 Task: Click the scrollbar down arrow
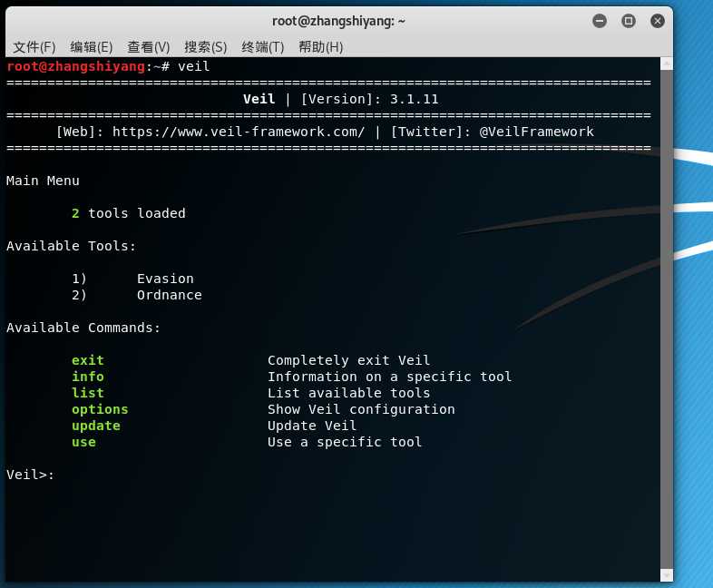click(667, 575)
